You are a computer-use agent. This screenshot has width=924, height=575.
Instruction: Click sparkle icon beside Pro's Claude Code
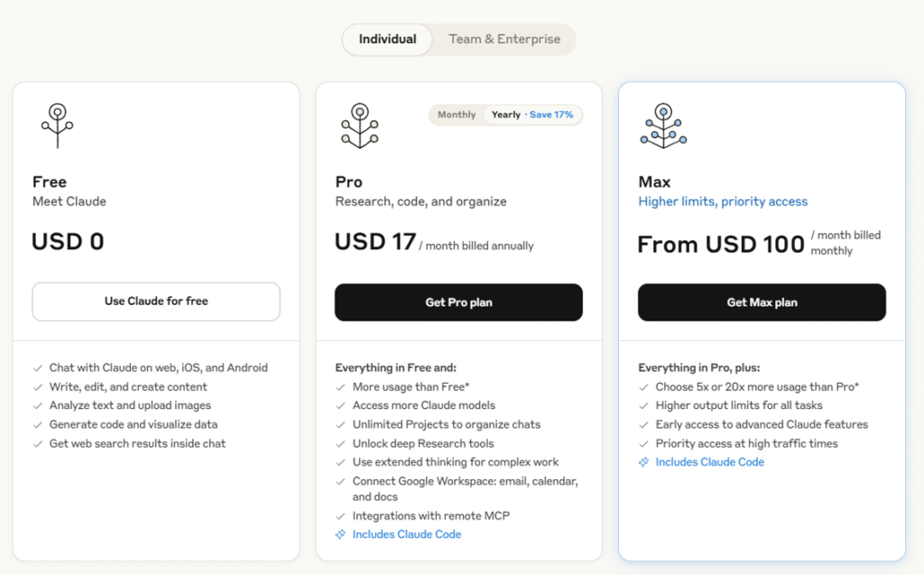point(340,534)
